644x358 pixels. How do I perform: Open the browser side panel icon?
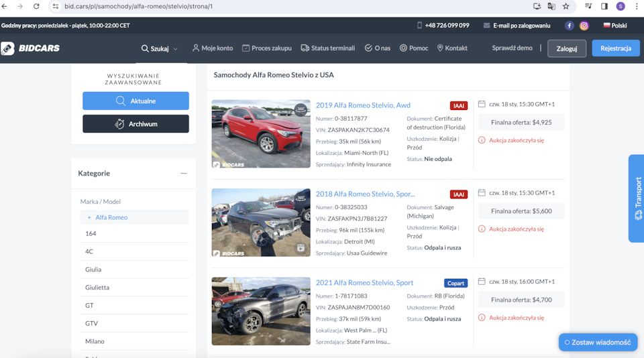pyautogui.click(x=604, y=6)
